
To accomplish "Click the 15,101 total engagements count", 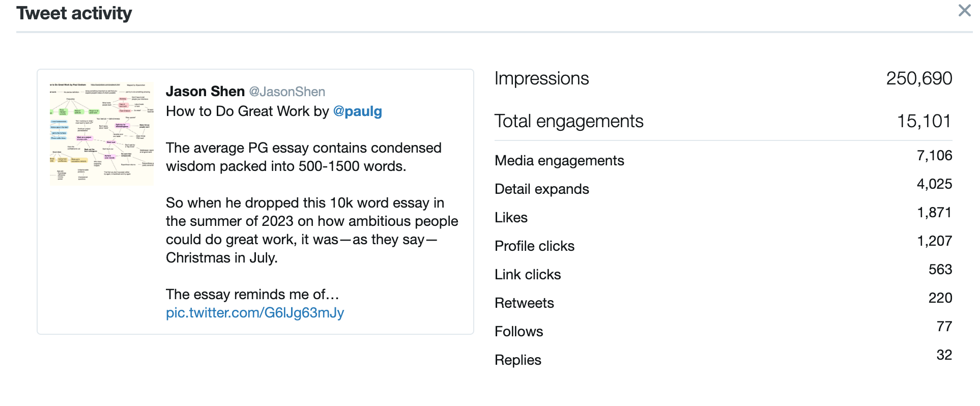I will click(x=924, y=121).
